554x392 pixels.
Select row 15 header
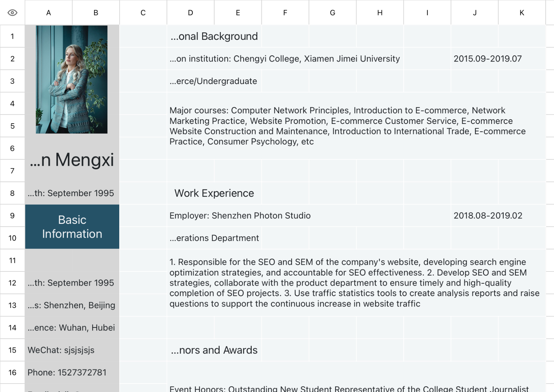coord(12,350)
